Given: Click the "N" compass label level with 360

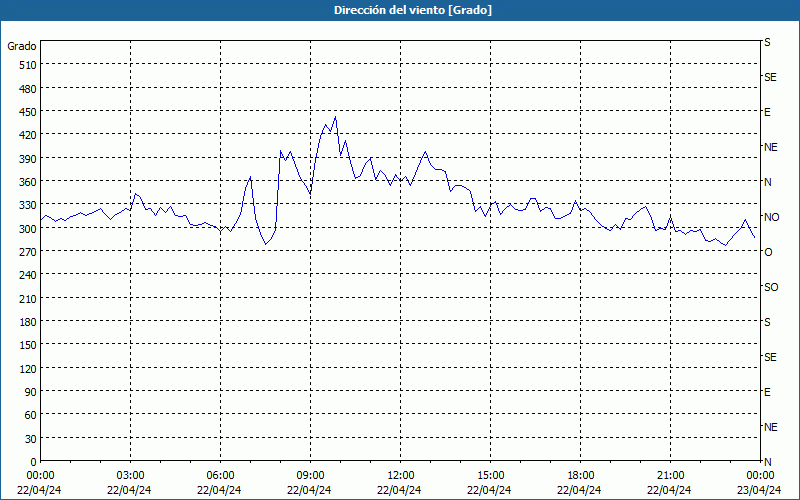Looking at the screenshot, I should click(x=767, y=182).
